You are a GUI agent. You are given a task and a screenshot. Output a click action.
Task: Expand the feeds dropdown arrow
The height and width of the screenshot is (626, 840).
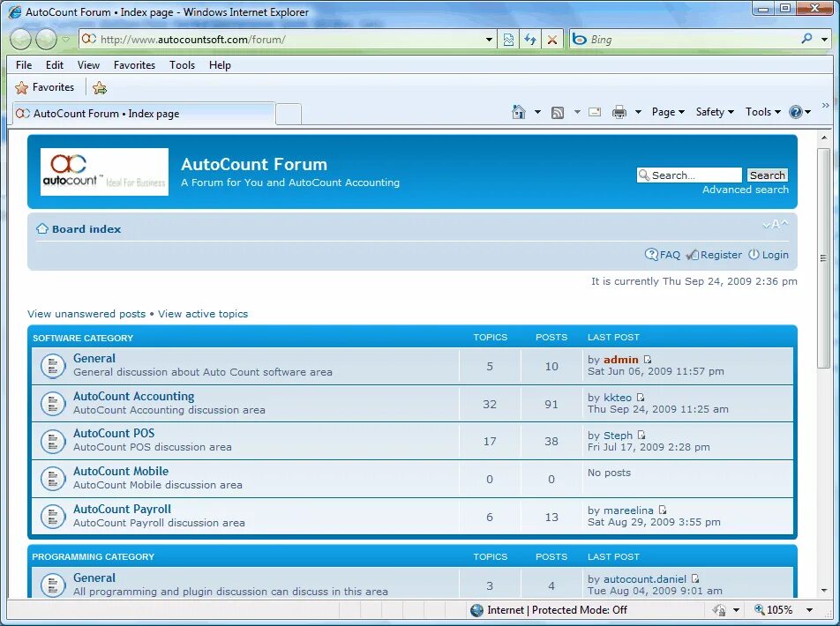click(x=577, y=112)
